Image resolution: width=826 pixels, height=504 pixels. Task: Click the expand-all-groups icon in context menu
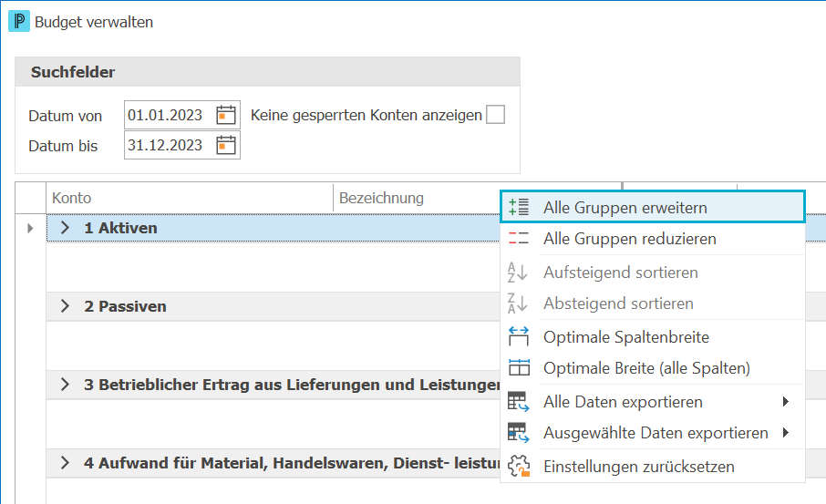click(519, 208)
